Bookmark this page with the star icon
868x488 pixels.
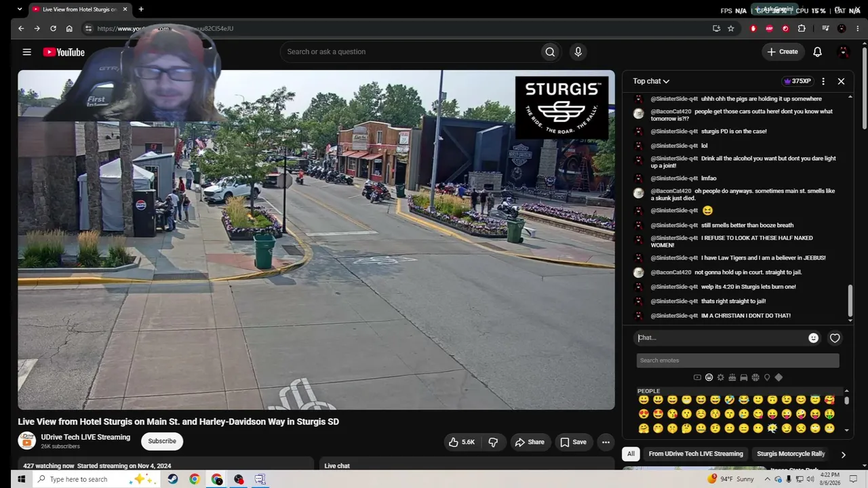[731, 28]
